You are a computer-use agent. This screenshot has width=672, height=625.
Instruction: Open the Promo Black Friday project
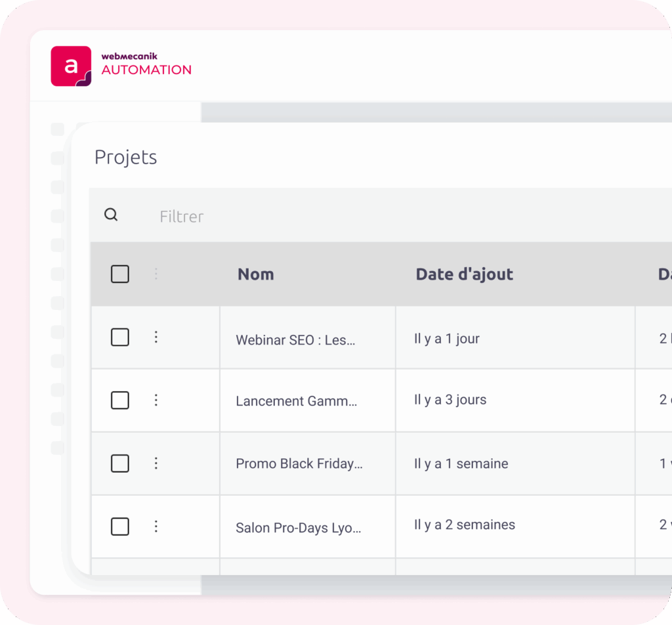[299, 463]
